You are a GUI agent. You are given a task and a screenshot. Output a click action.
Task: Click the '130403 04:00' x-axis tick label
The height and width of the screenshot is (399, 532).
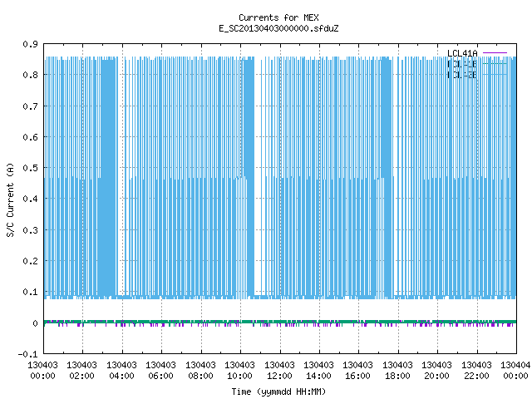point(121,371)
